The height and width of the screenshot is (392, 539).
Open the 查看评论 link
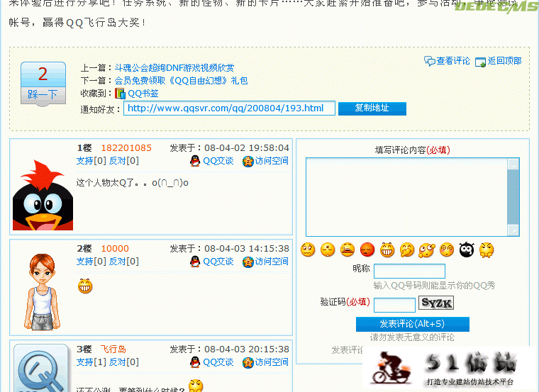pos(453,61)
